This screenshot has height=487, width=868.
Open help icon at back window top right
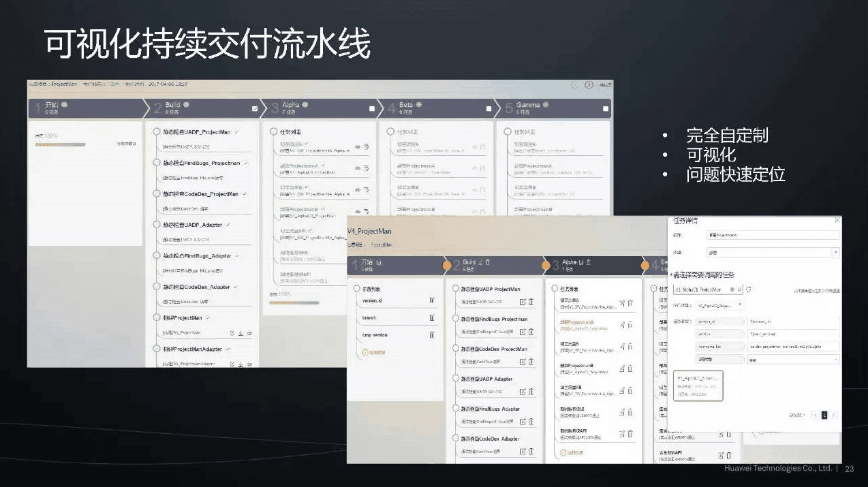click(589, 84)
